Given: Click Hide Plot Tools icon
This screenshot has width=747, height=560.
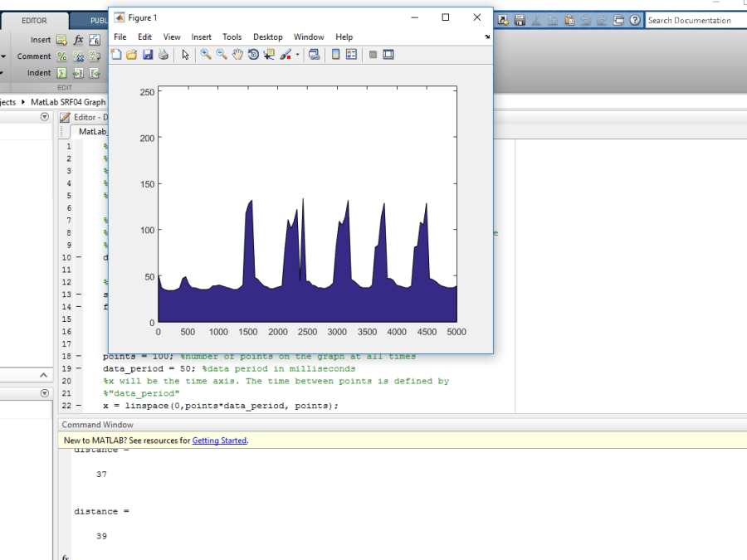Looking at the screenshot, I should tap(373, 54).
